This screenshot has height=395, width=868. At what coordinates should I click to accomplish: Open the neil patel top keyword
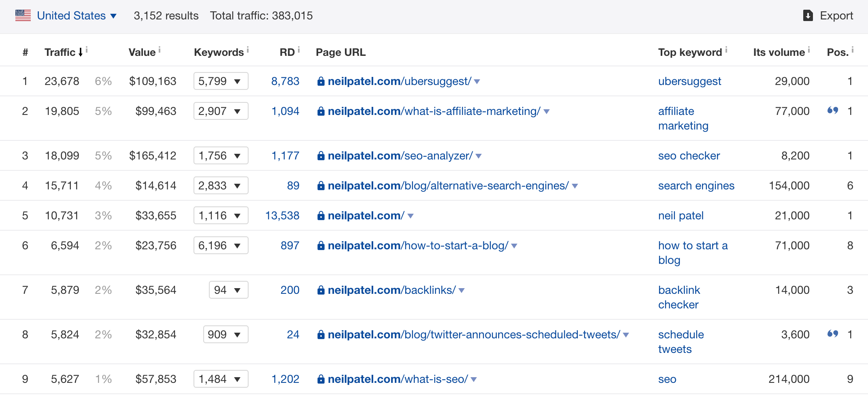[x=681, y=216]
